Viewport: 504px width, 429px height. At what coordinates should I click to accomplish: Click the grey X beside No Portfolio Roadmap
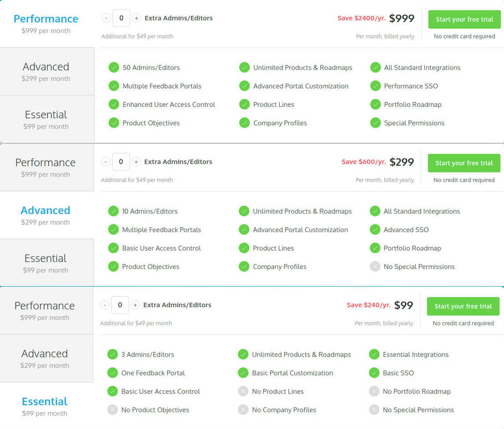point(374,391)
